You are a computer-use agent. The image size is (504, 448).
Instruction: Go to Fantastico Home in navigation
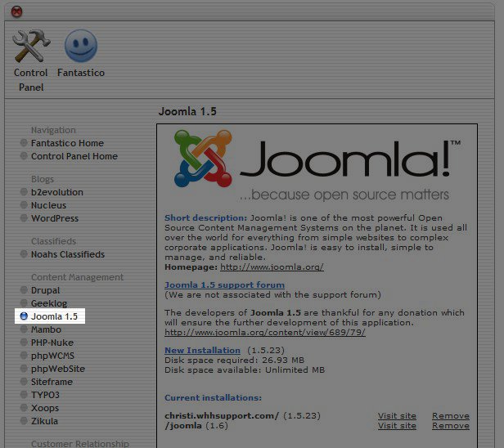tap(67, 143)
